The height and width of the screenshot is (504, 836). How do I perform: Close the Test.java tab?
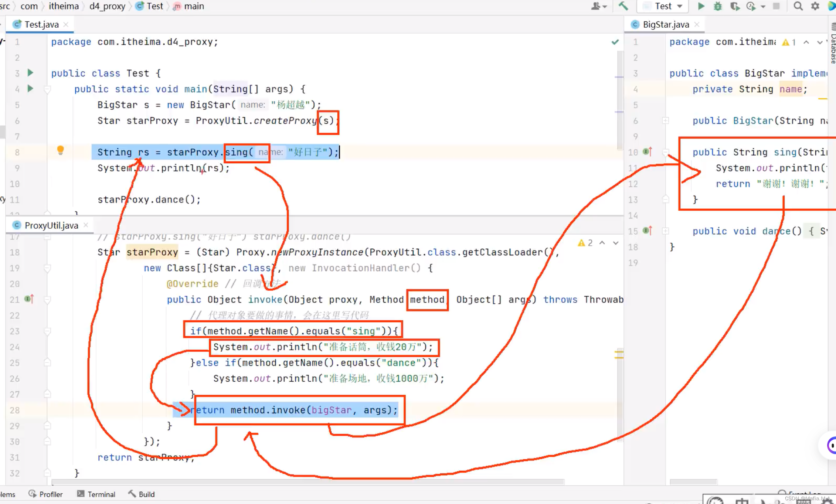(66, 24)
